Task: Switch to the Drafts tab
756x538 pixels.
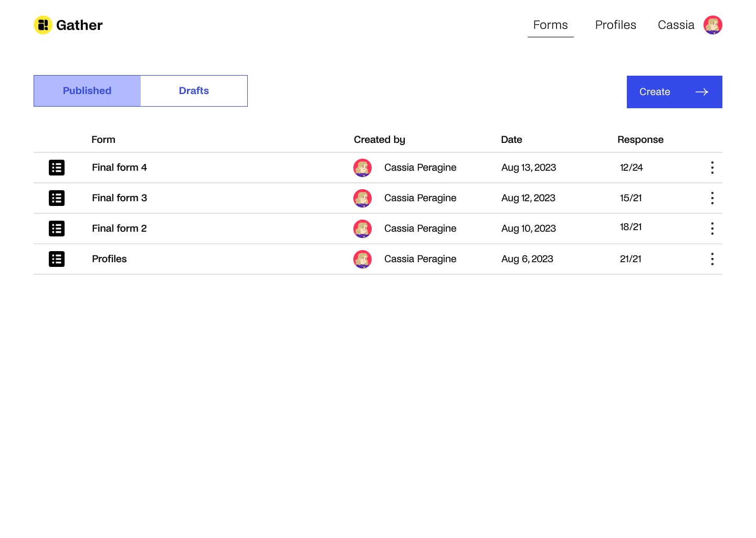Action: [x=194, y=91]
